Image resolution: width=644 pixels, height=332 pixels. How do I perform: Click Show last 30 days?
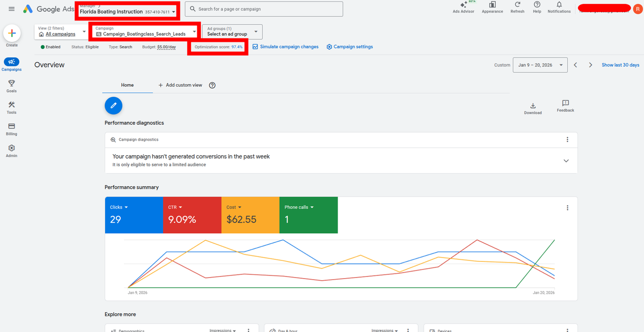620,65
